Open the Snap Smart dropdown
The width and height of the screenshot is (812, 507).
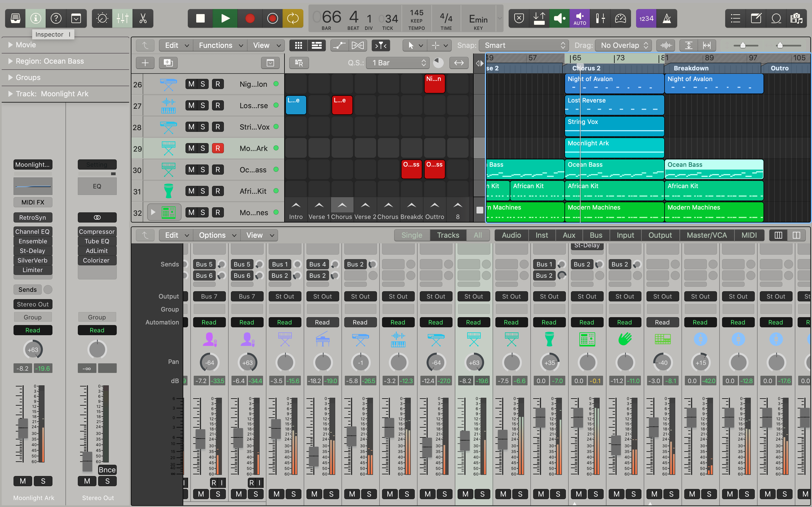tap(524, 45)
